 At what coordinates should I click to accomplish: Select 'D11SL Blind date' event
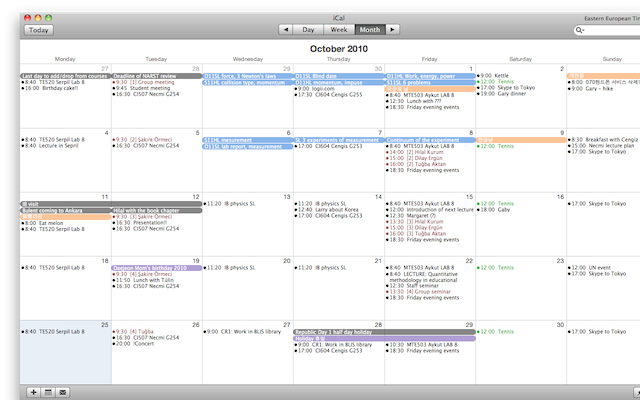(x=339, y=76)
